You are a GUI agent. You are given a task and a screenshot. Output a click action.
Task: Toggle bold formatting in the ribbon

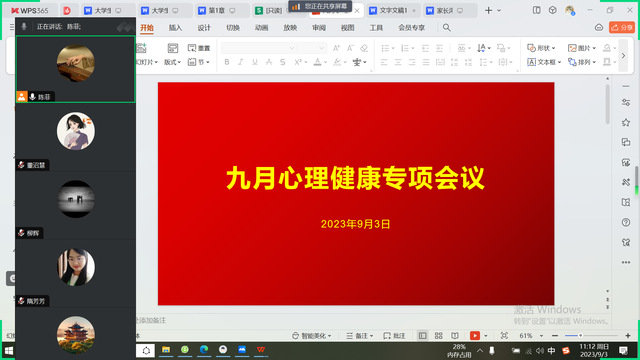click(227, 62)
